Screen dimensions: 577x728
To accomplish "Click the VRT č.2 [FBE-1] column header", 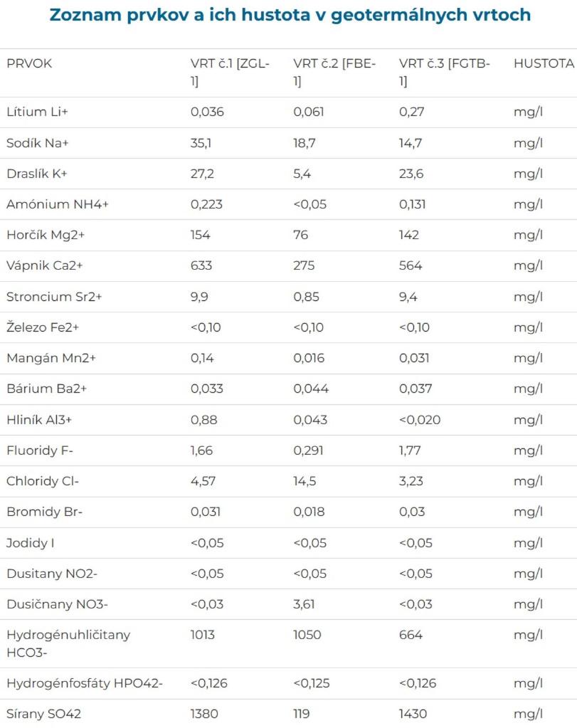I will point(334,72).
